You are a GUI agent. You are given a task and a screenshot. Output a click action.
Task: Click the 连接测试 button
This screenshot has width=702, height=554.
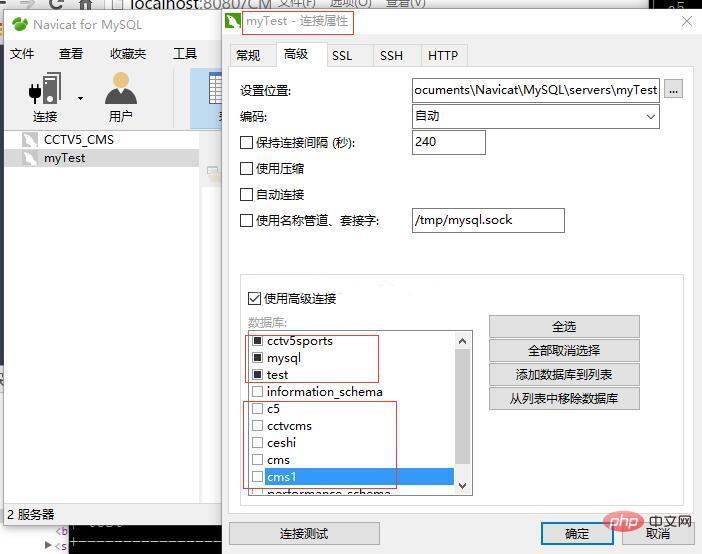304,533
